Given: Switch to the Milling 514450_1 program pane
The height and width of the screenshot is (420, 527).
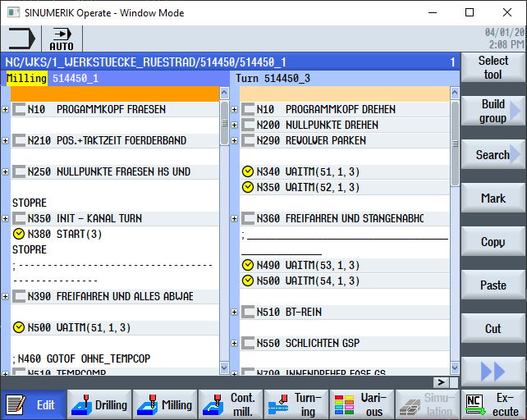Looking at the screenshot, I should (116, 78).
